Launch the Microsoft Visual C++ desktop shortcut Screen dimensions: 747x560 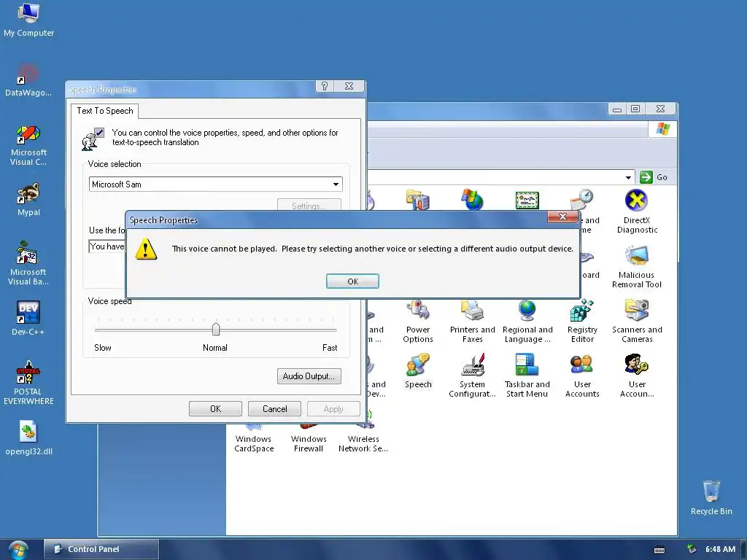click(x=28, y=145)
